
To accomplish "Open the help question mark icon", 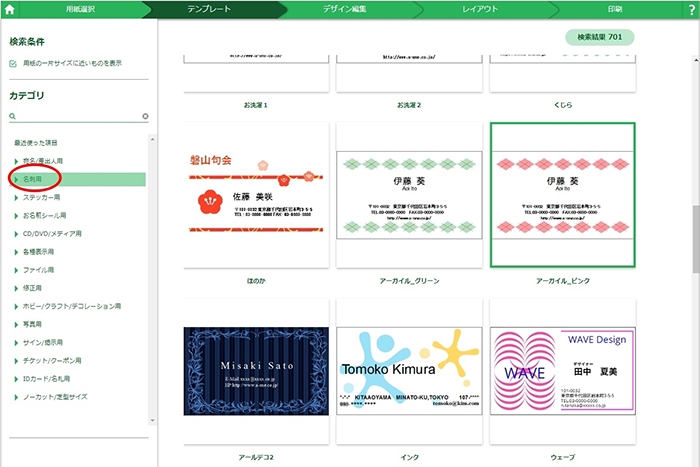I will [x=692, y=9].
